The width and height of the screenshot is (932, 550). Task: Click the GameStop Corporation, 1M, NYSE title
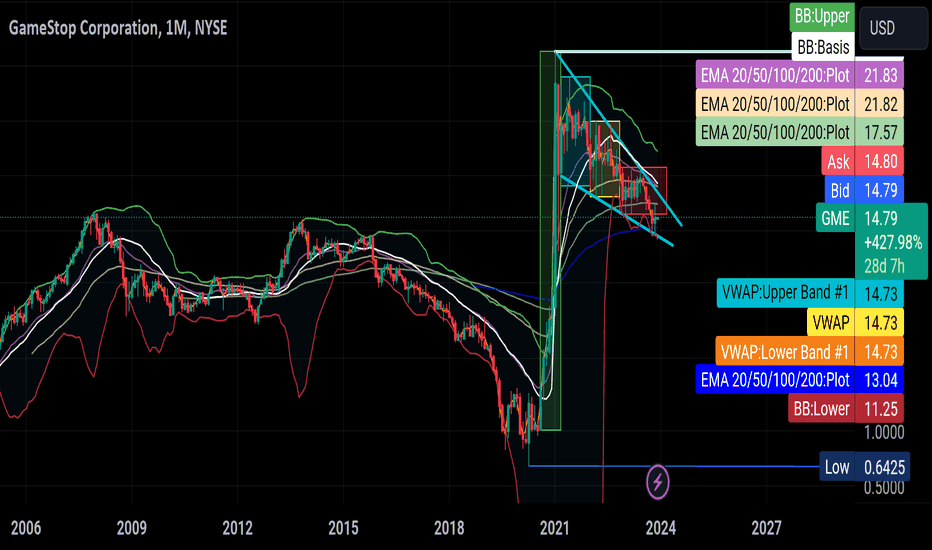click(118, 28)
